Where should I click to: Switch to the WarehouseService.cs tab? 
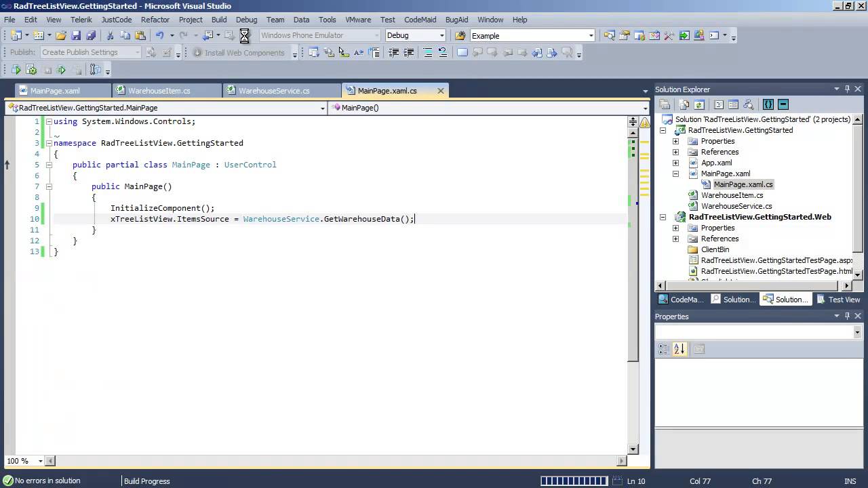(x=274, y=91)
